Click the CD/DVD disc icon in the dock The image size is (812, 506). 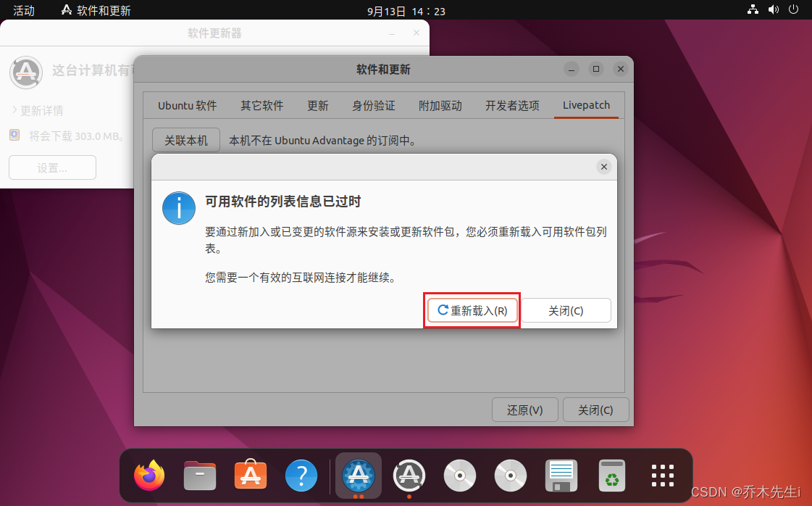click(460, 476)
